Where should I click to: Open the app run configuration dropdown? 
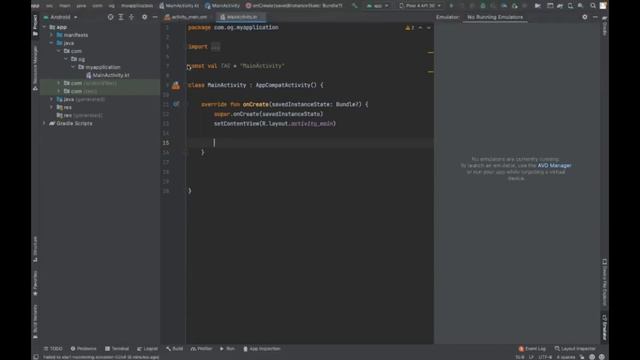(x=378, y=6)
